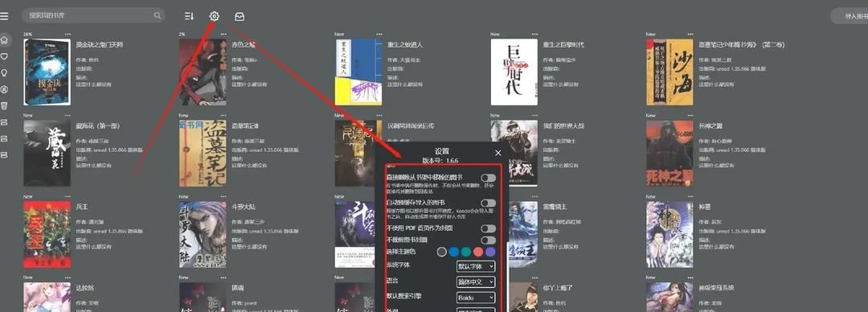Click the title 我们的世界大战
The width and height of the screenshot is (868, 312).
click(563, 125)
